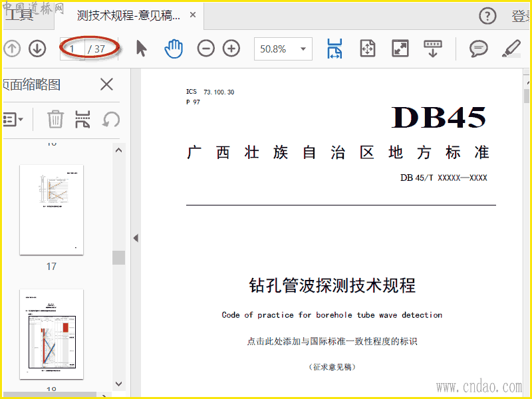Activate the hand pan tool
This screenshot has width=532, height=399.
[x=174, y=49]
